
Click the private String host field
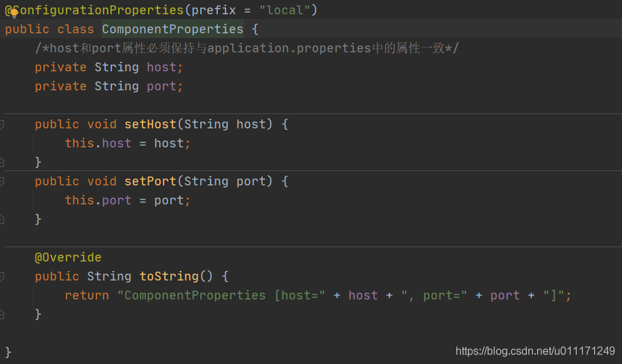pos(109,67)
